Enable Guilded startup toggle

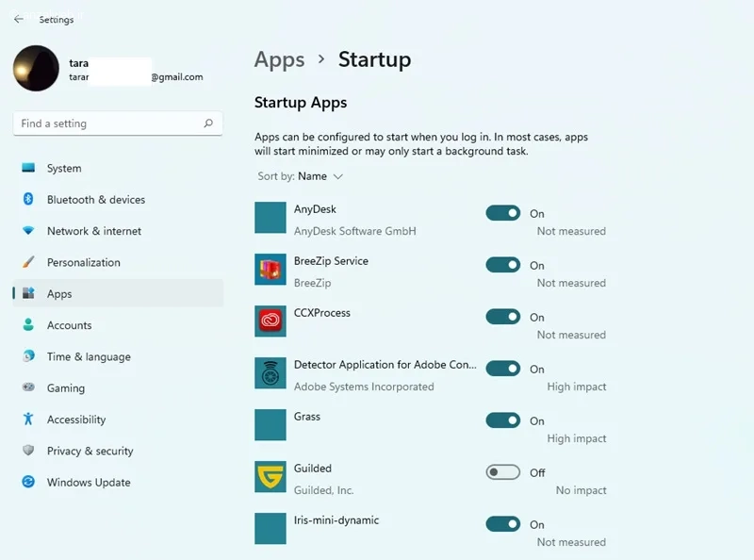tap(503, 472)
